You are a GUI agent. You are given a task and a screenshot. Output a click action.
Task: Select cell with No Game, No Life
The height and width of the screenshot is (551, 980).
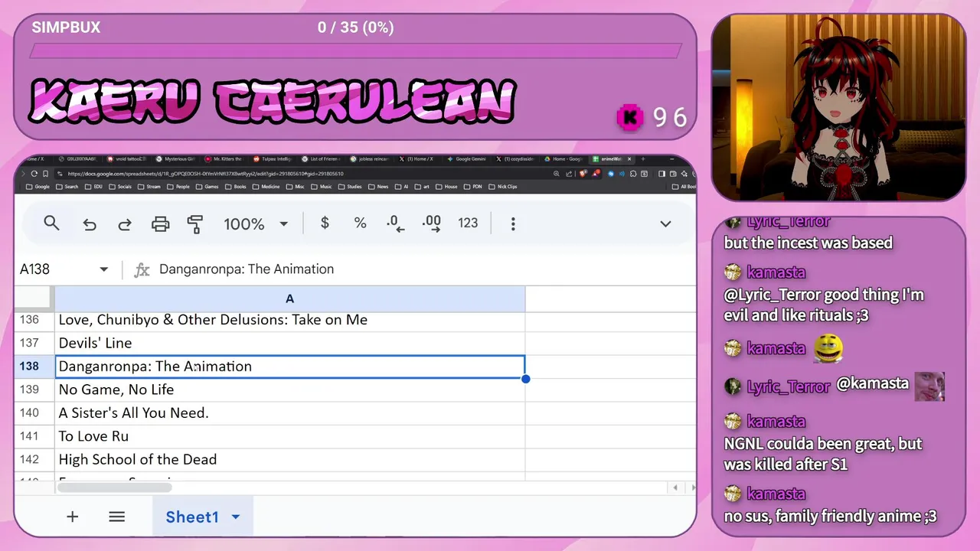pyautogui.click(x=289, y=390)
